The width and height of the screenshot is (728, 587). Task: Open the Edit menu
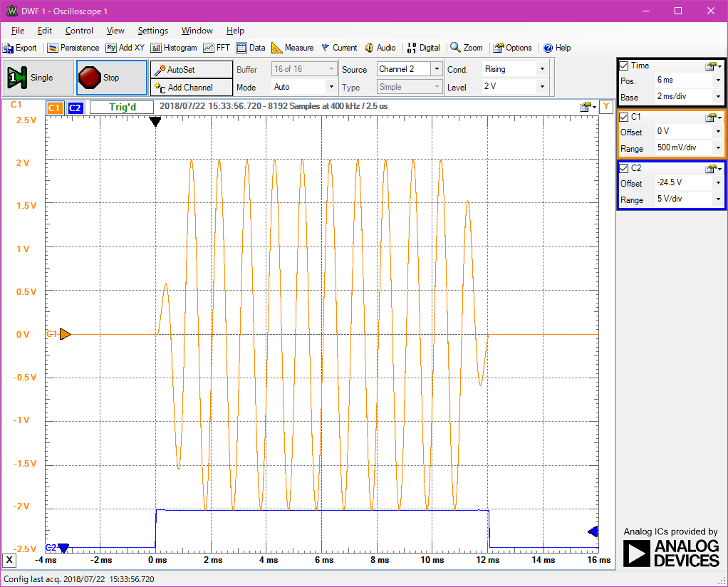pyautogui.click(x=45, y=31)
